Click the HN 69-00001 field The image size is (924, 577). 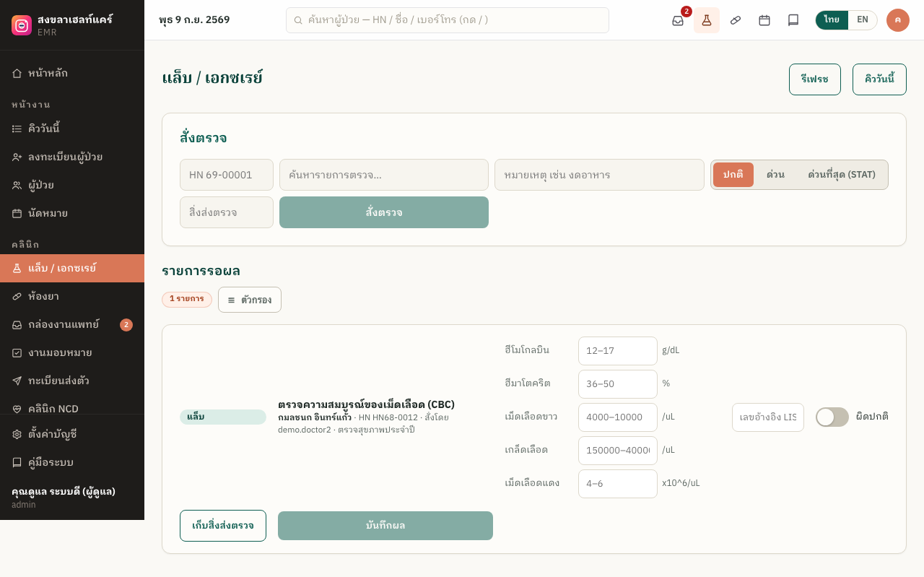click(227, 175)
